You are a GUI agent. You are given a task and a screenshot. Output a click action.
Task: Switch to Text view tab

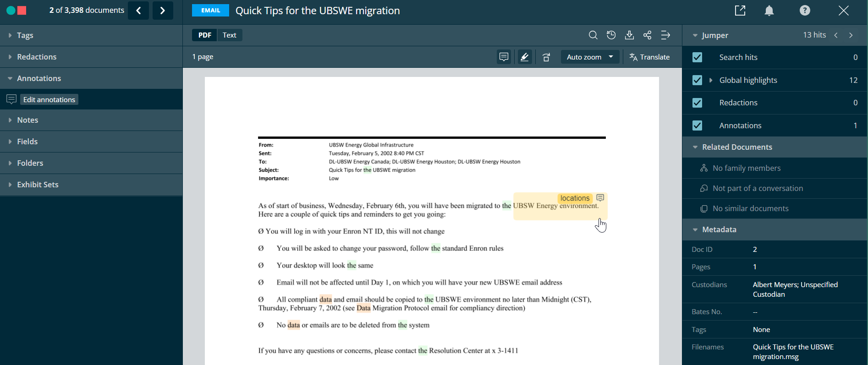[230, 35]
